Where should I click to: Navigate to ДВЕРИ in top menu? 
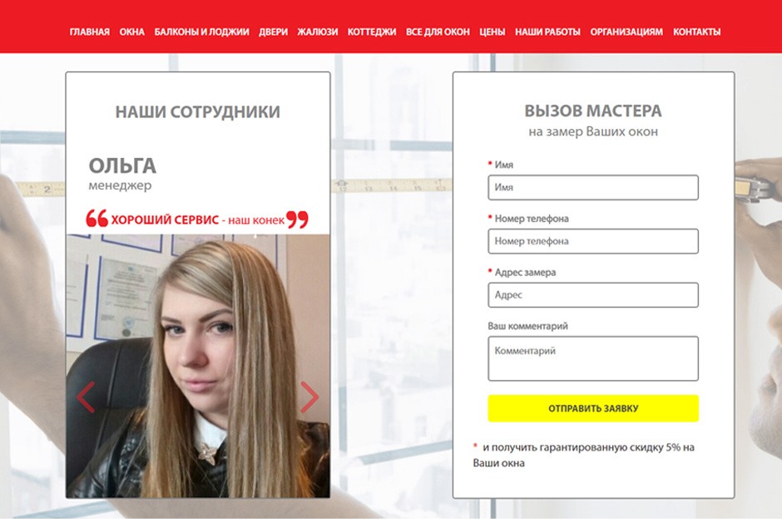pos(273,32)
